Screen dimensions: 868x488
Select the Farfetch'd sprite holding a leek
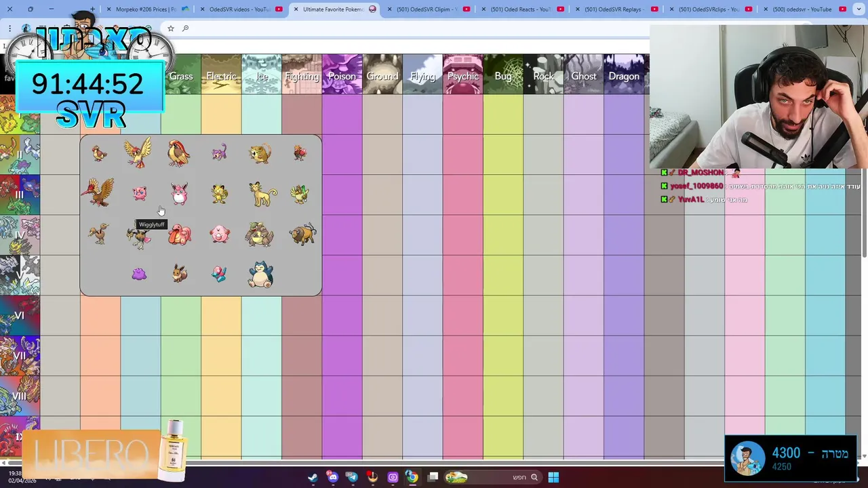[x=299, y=194]
